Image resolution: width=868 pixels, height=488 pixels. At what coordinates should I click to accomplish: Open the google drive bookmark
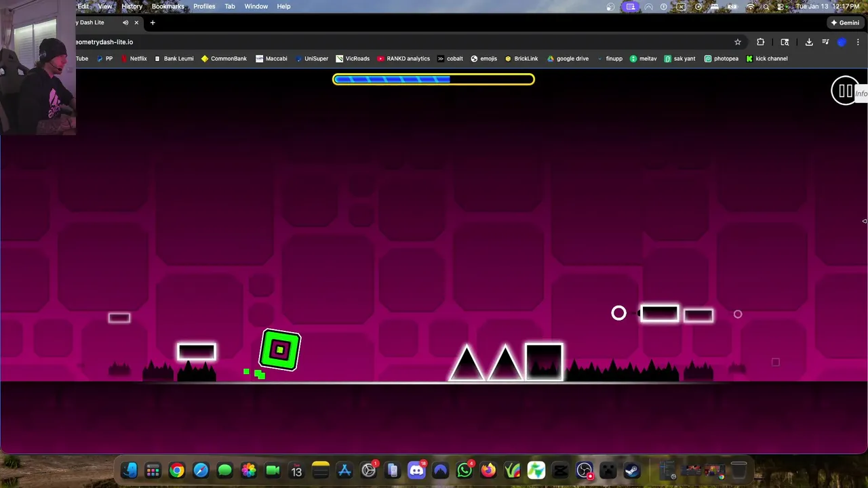[x=568, y=58]
